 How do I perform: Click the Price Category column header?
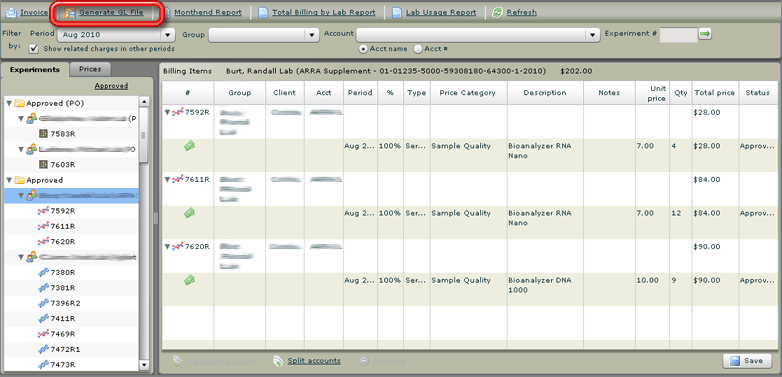pyautogui.click(x=468, y=93)
